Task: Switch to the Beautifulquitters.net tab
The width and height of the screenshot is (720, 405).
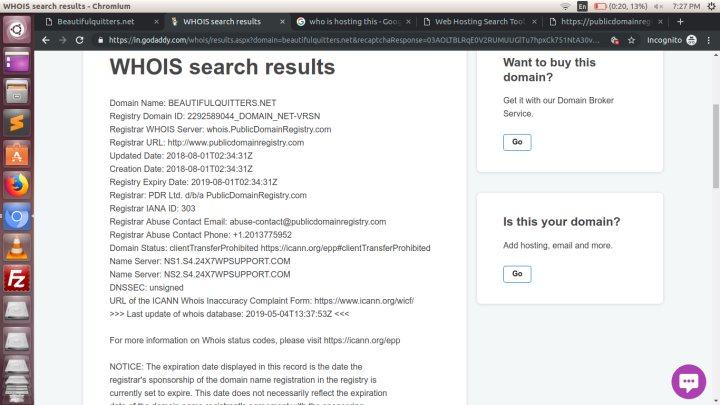Action: coord(96,22)
